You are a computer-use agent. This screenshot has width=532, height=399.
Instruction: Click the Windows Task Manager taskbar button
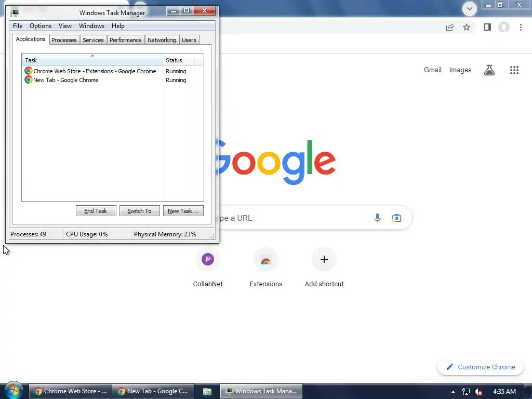coord(261,391)
